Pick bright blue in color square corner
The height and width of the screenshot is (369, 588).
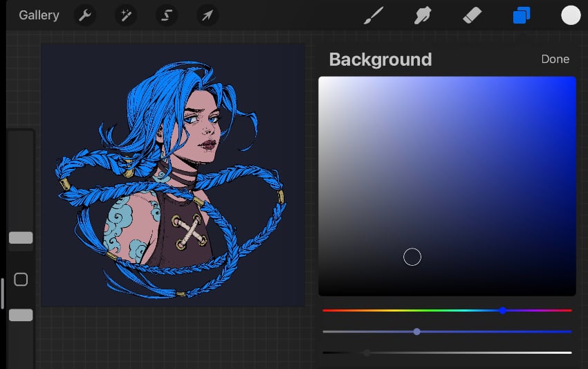coord(573,80)
